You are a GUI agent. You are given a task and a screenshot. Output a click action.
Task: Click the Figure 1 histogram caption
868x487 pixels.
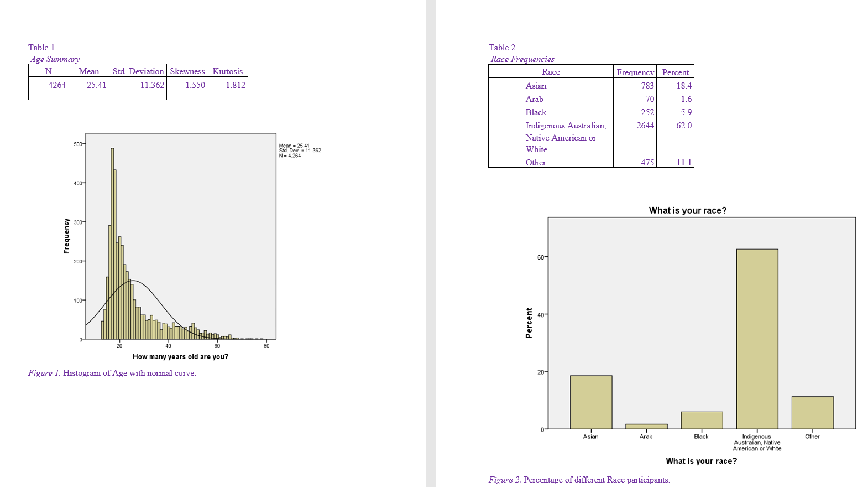[112, 373]
